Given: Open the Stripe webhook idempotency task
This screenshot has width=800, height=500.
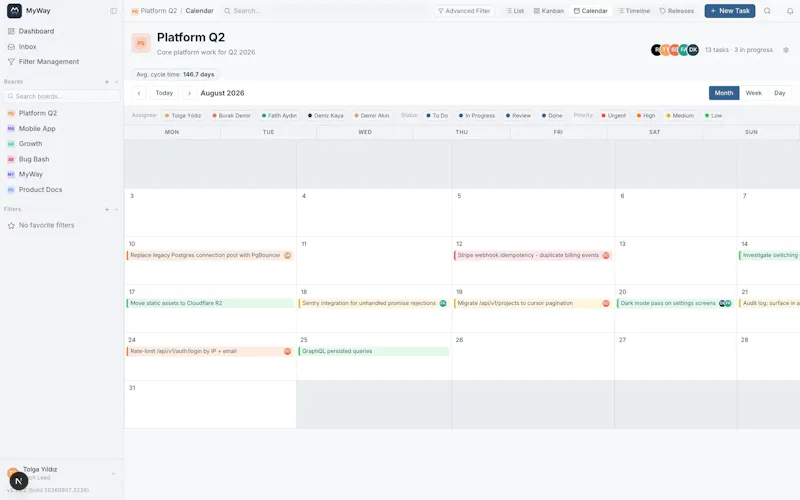Looking at the screenshot, I should [x=532, y=256].
